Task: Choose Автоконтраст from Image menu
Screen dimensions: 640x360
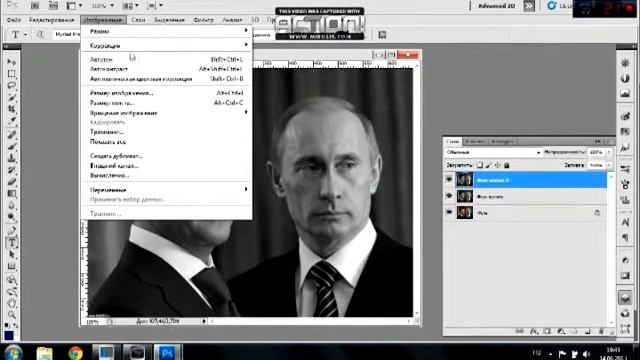Action: tap(167, 69)
